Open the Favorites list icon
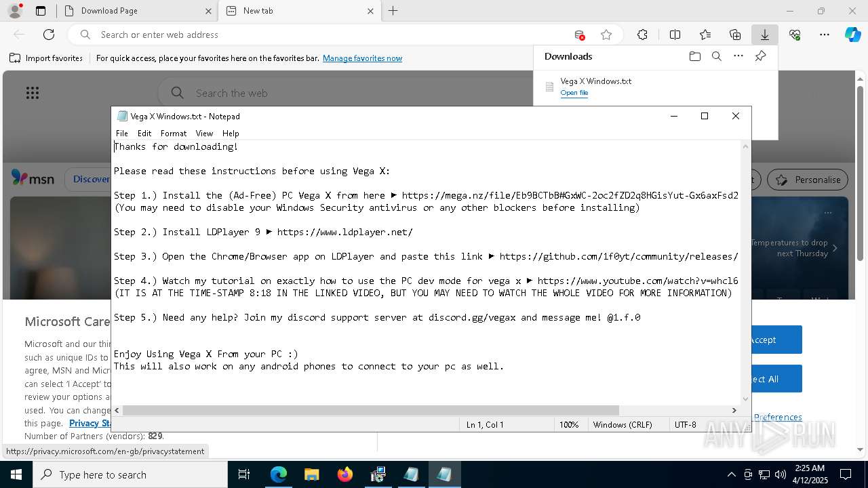 (x=705, y=35)
